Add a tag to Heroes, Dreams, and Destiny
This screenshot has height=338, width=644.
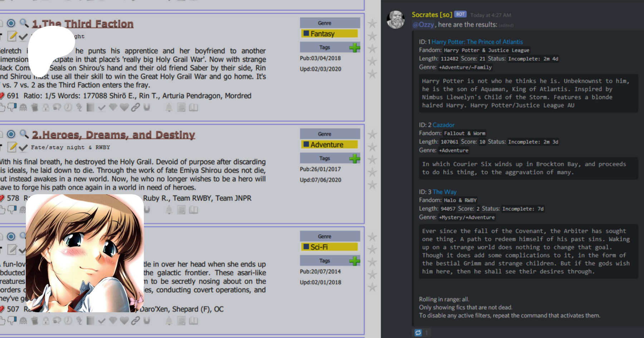pos(355,158)
